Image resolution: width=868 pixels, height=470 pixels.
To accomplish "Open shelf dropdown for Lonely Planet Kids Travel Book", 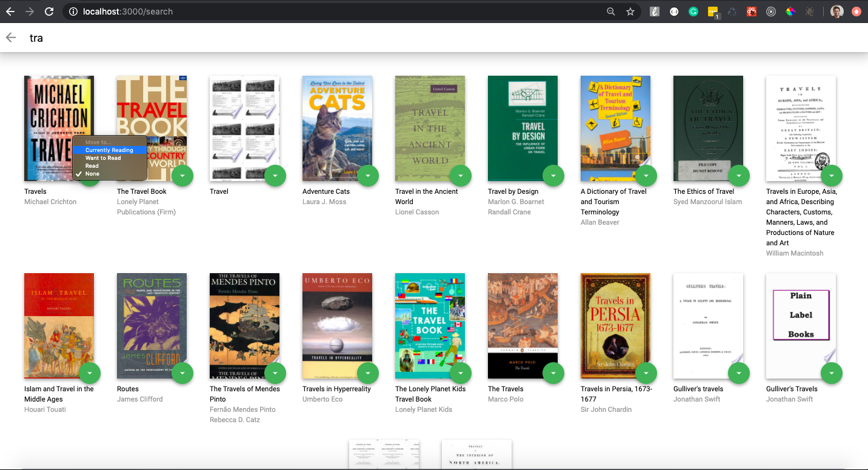I will (461, 373).
